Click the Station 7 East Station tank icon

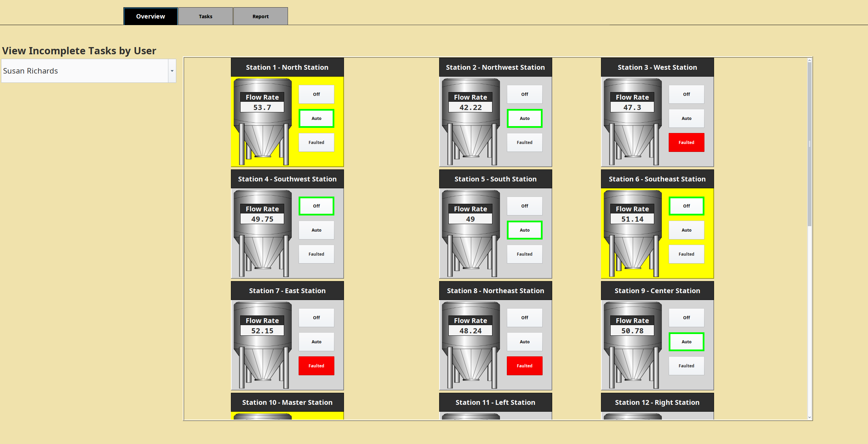[263, 345]
